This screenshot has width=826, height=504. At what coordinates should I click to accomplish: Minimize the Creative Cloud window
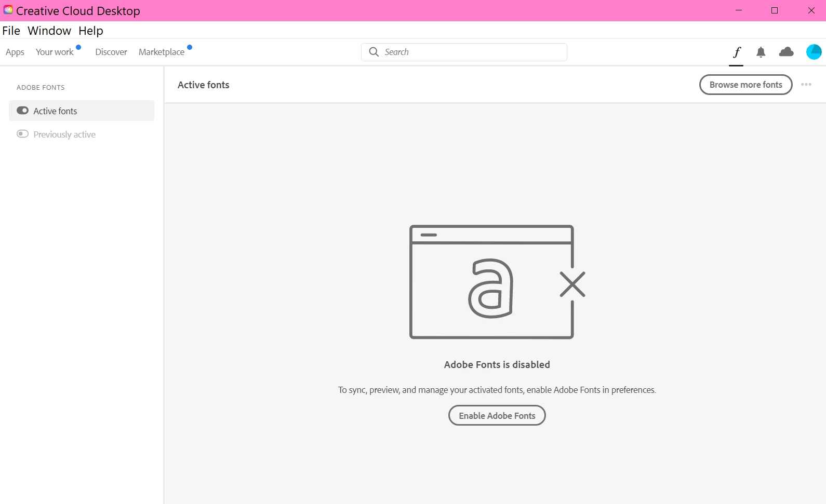click(x=738, y=10)
